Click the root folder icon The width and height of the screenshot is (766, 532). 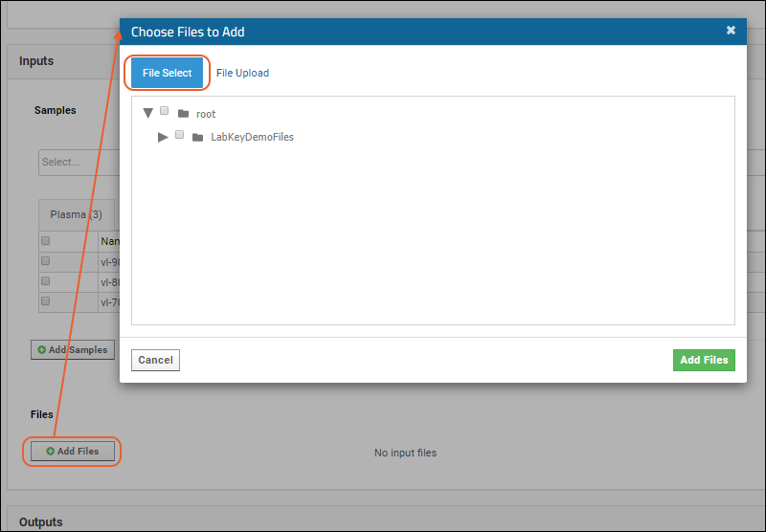(183, 114)
